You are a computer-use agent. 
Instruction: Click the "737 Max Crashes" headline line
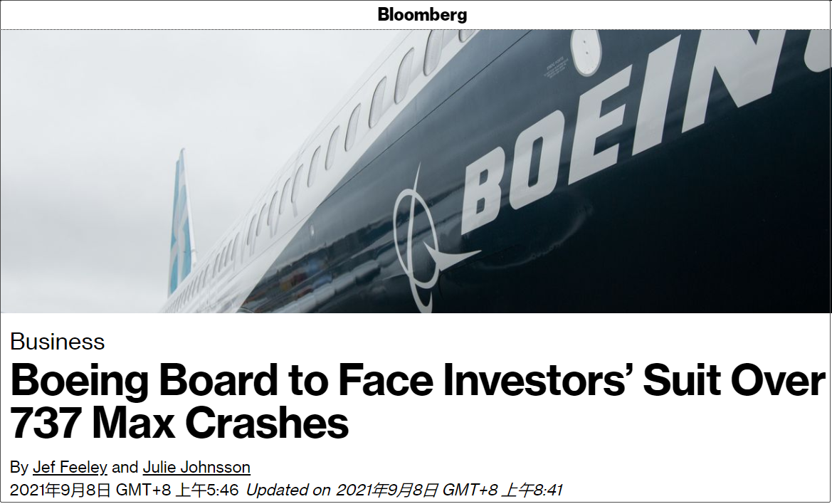point(179,423)
